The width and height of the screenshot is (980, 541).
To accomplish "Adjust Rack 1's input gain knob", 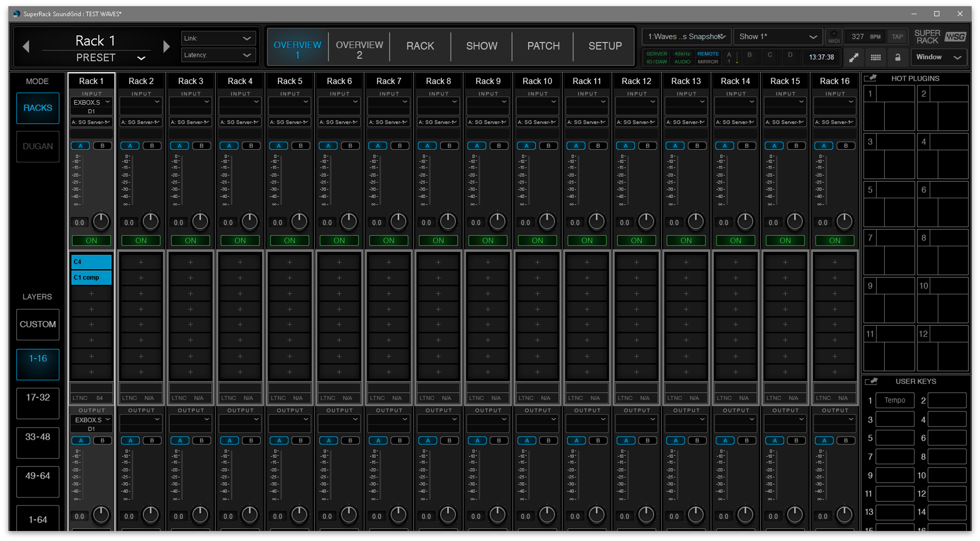I will pos(101,221).
